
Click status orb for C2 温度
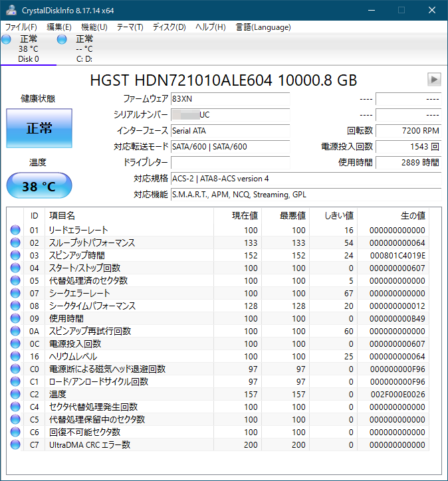point(15,394)
